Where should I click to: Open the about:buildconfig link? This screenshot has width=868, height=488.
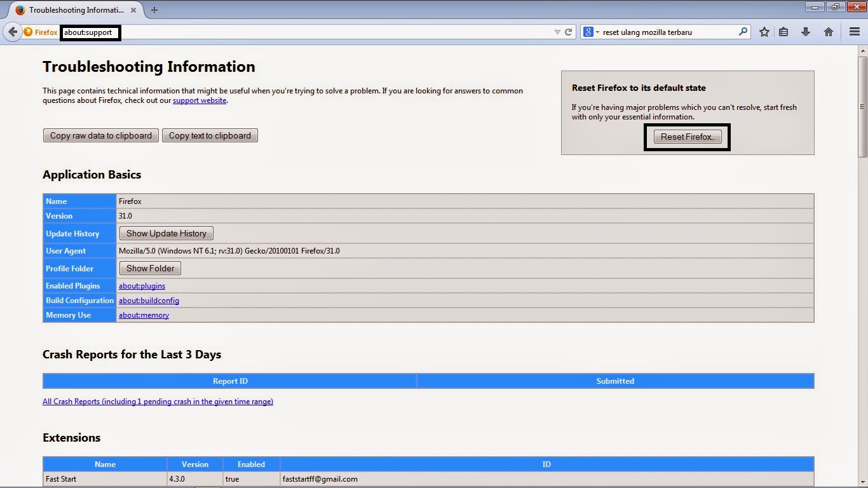(x=149, y=301)
